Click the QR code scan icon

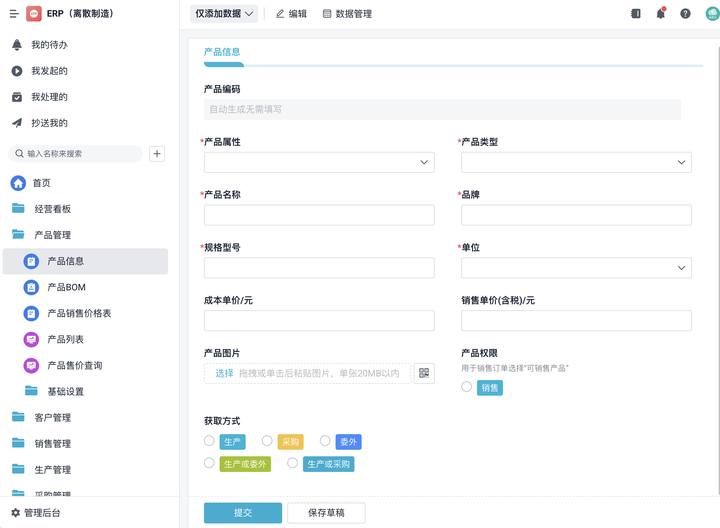tap(424, 373)
